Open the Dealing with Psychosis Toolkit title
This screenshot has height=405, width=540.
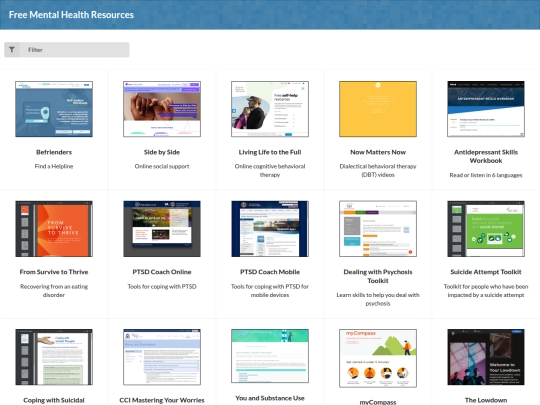point(378,276)
